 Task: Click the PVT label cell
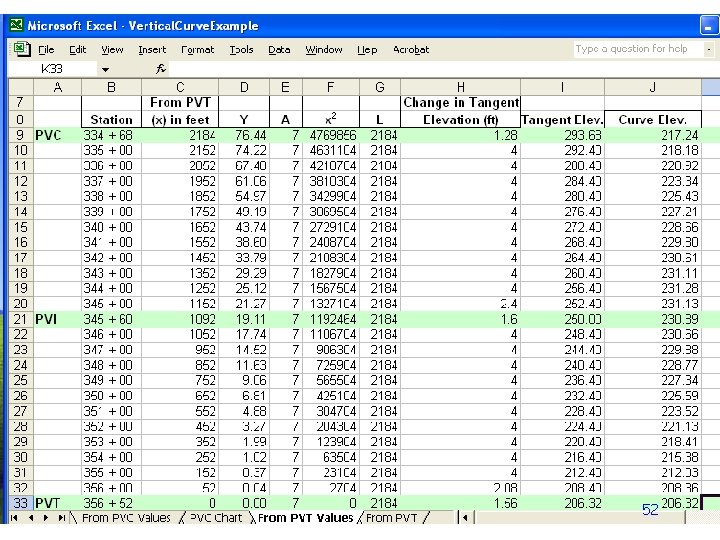[x=57, y=503]
